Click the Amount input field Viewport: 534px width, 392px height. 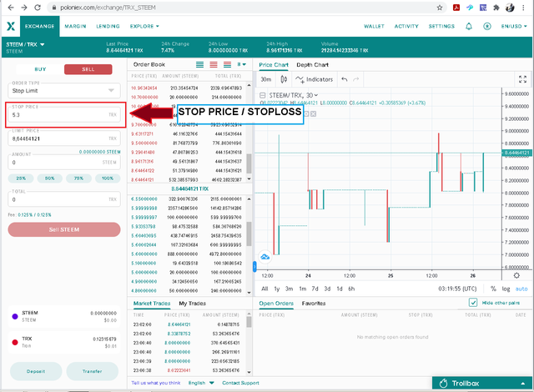64,163
